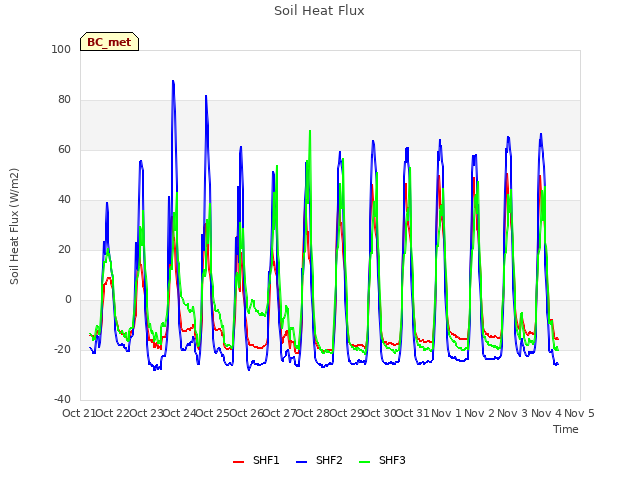Click the Oct 28 x-axis date label

(313, 413)
